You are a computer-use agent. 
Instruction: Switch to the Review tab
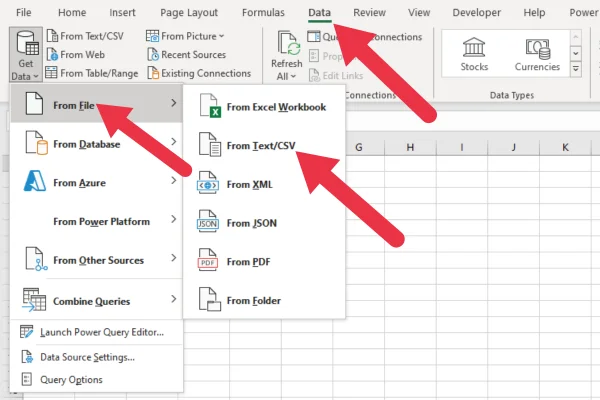point(369,13)
